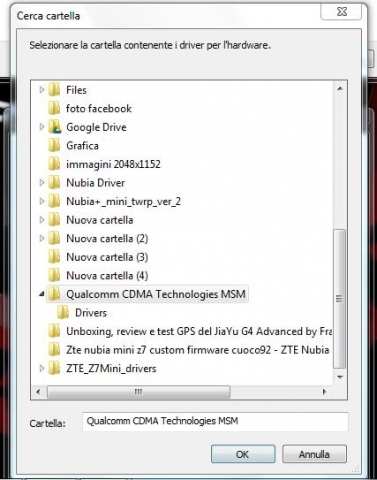Click the horizontal scrollbar right arrow
377x480 pixels.
[x=324, y=392]
